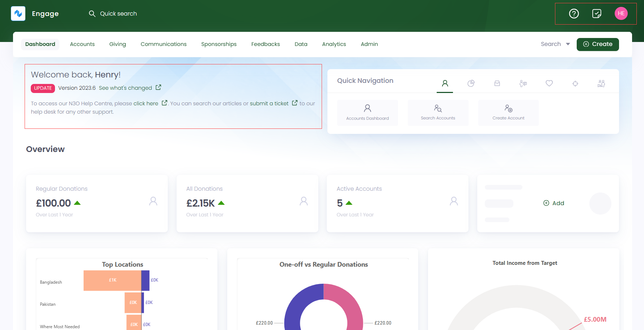This screenshot has width=644, height=330.
Task: Click the Where Most Needed row label
Action: (60, 327)
